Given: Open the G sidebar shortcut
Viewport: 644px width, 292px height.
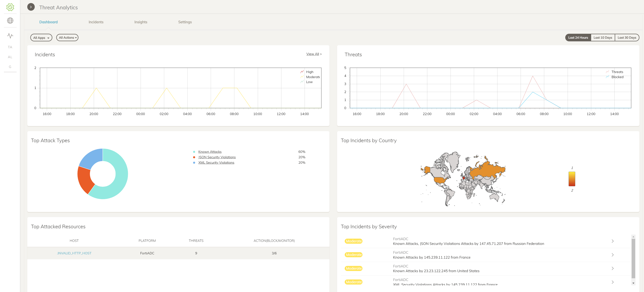Looking at the screenshot, I should tap(10, 67).
